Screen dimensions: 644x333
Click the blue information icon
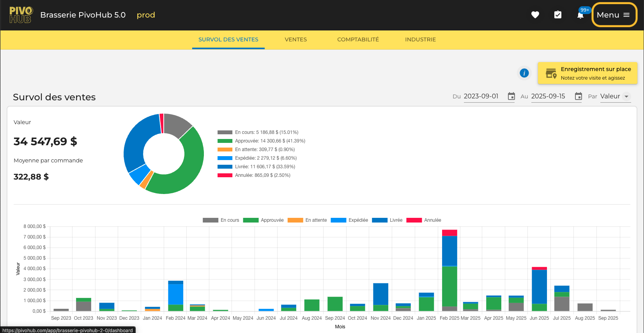pyautogui.click(x=524, y=73)
